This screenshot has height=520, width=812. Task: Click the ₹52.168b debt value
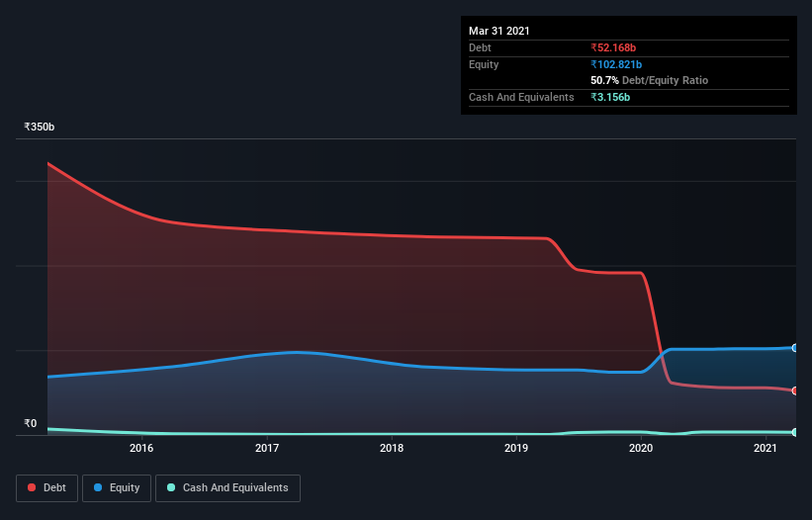click(613, 48)
